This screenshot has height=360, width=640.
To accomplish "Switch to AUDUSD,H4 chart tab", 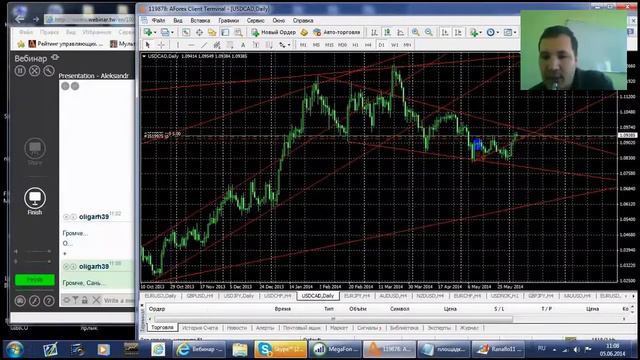I will 393,296.
